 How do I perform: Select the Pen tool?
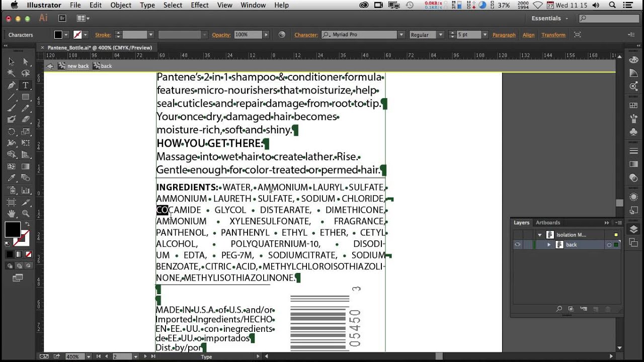click(x=11, y=85)
